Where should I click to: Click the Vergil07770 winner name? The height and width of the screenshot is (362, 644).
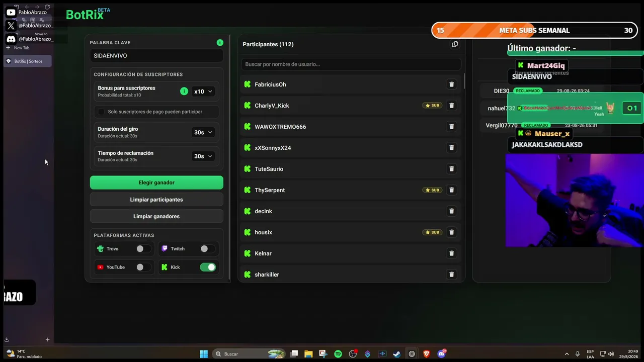pos(502,125)
